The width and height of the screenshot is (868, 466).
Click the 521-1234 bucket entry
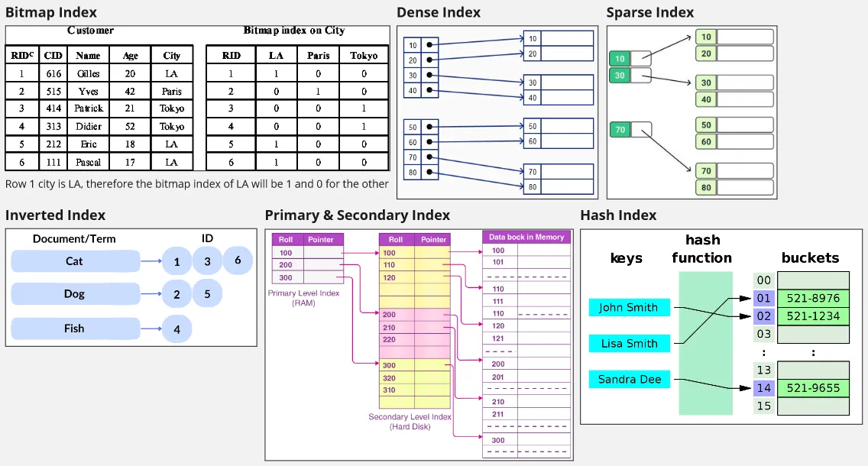click(x=812, y=316)
